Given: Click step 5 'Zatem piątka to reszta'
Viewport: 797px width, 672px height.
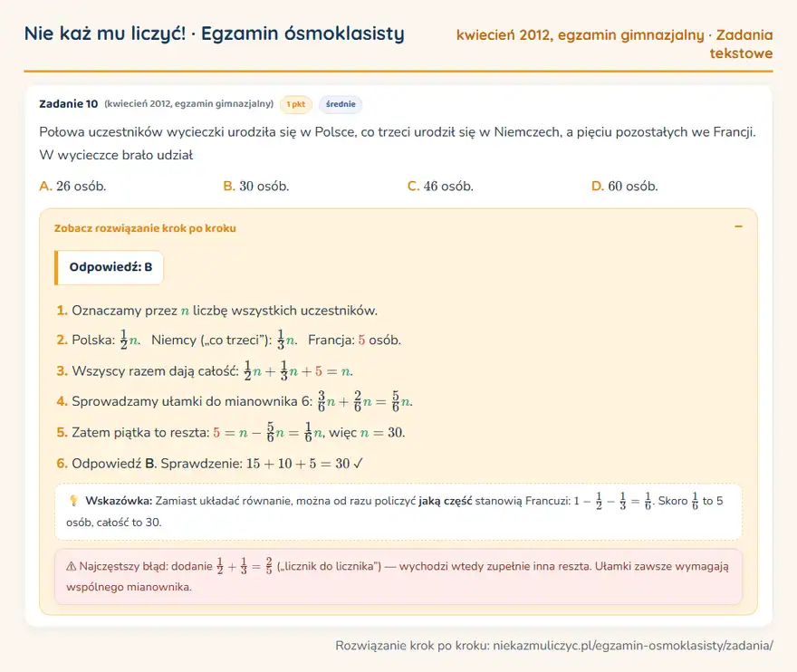Looking at the screenshot, I should [x=231, y=433].
